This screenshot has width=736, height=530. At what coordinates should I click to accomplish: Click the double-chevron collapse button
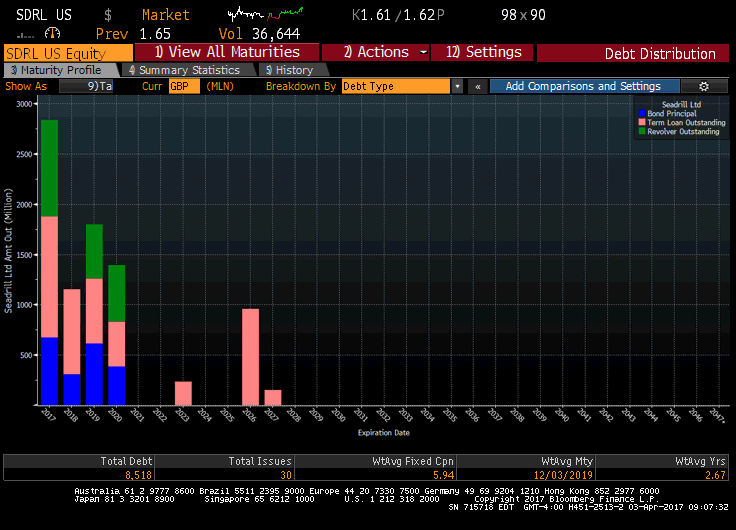coord(477,86)
